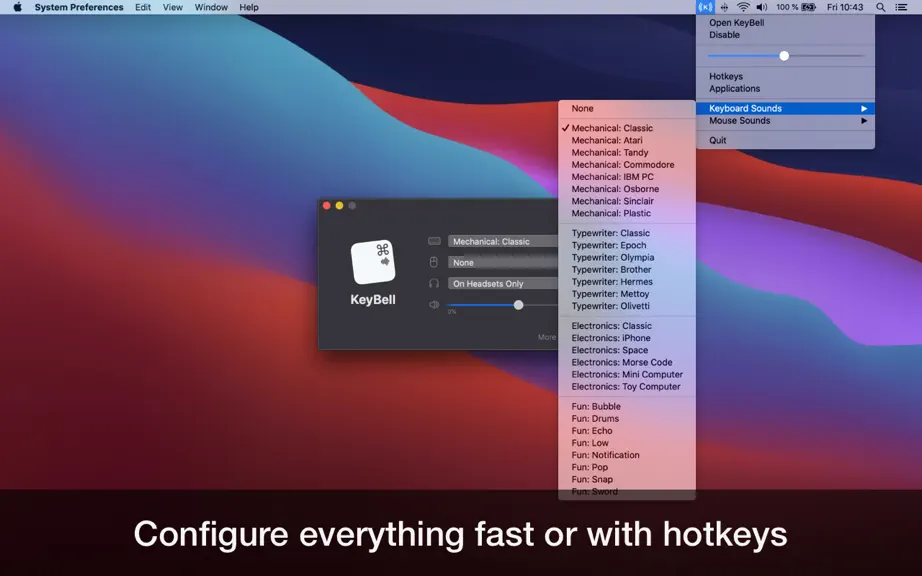
Task: Pick Electronics: Classic sound
Action: pos(627,326)
